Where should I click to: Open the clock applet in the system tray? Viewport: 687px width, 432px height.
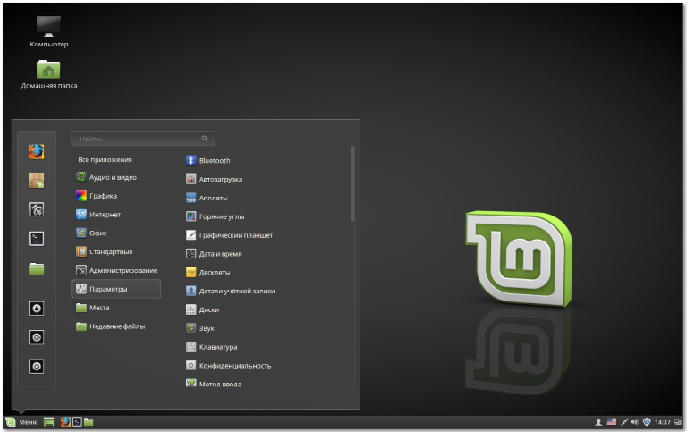[x=664, y=422]
